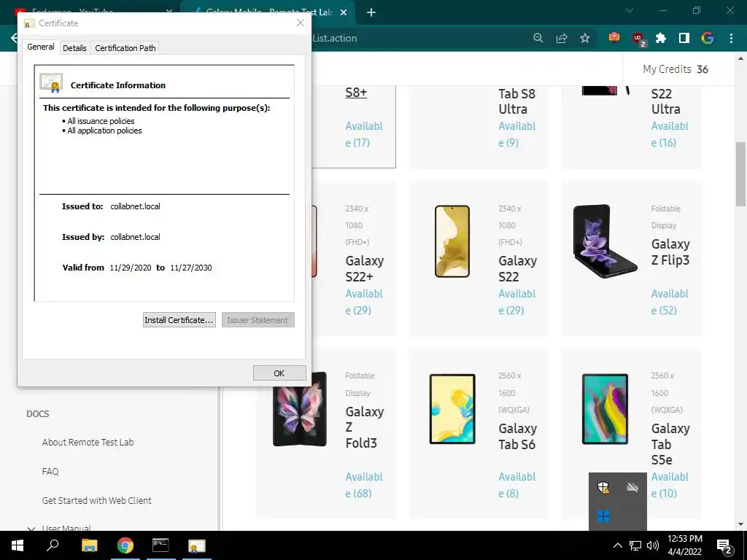
Task: Click the DOCS heading in sidebar
Action: pyautogui.click(x=38, y=414)
